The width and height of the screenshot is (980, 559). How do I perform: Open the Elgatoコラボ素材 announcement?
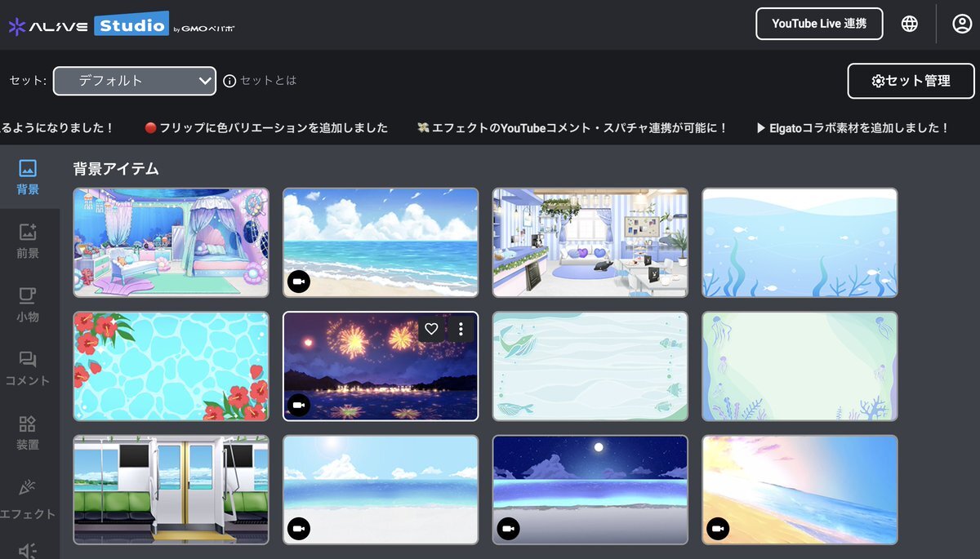(x=853, y=128)
